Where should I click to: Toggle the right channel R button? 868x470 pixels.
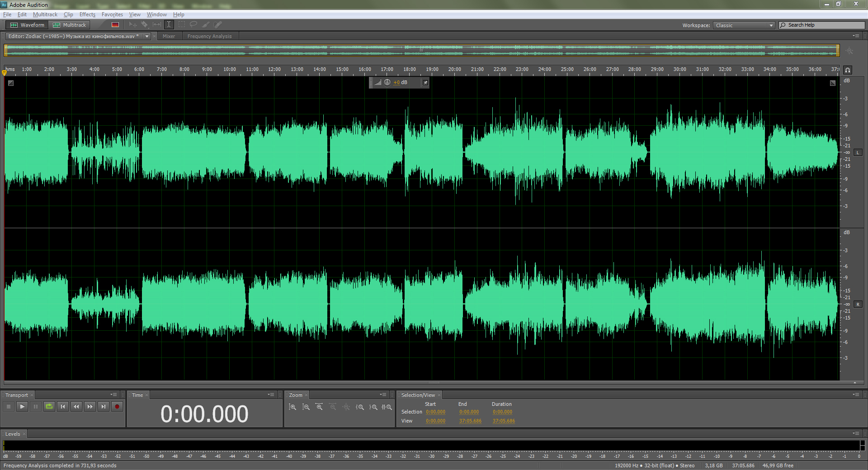tap(858, 305)
